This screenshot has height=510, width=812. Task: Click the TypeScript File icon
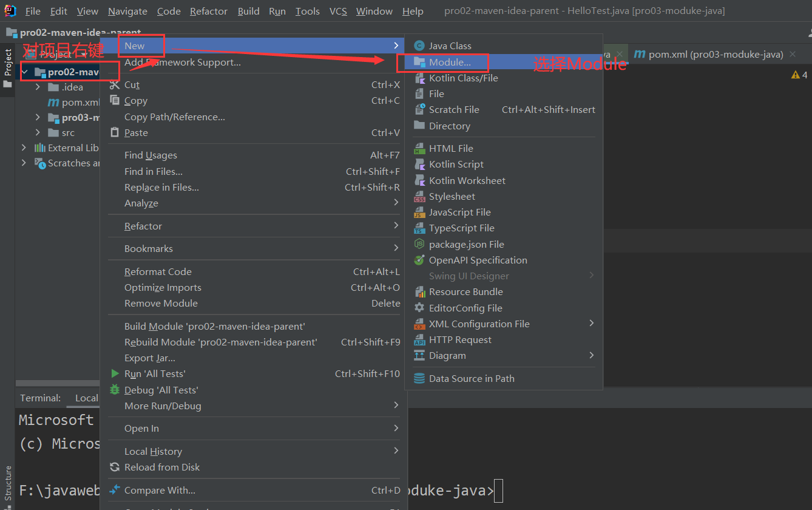pos(419,228)
